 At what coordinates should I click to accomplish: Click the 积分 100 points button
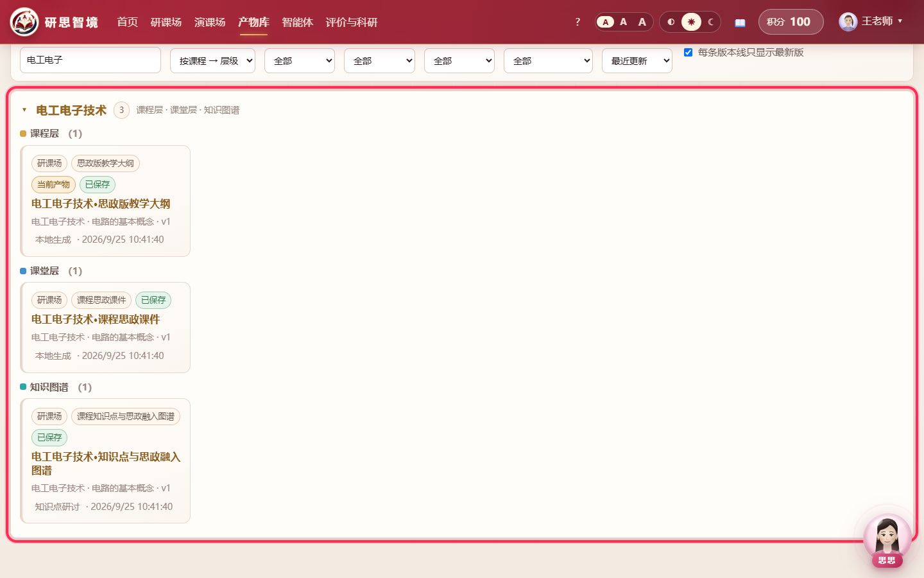point(791,22)
